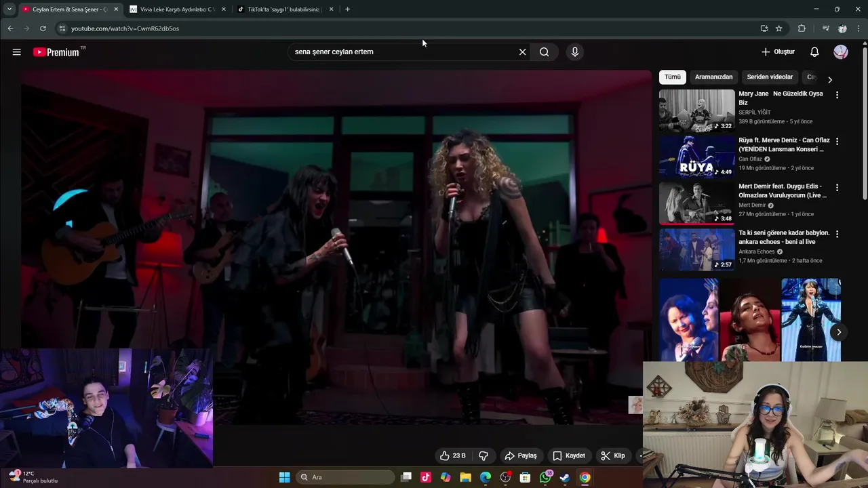This screenshot has height=488, width=868.
Task: Go to YouTube Premium home logo
Action: [56, 52]
